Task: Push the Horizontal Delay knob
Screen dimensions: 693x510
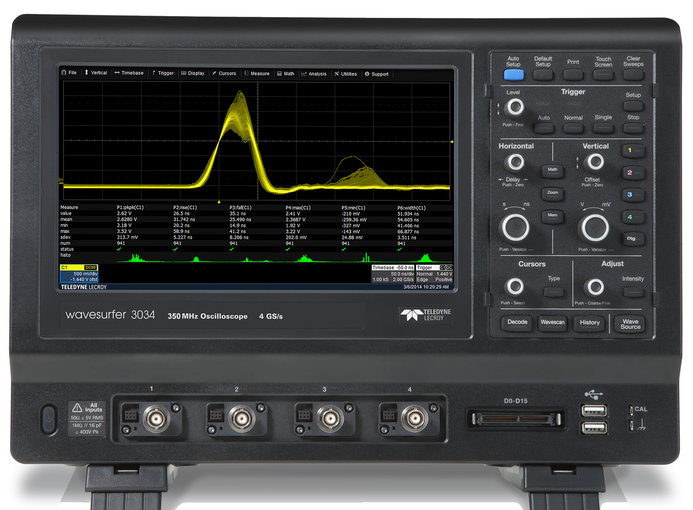Action: (515, 162)
